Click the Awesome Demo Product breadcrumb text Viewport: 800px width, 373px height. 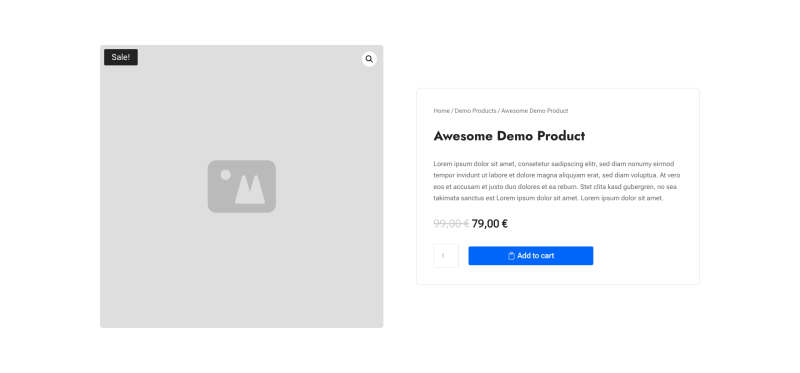[x=534, y=111]
